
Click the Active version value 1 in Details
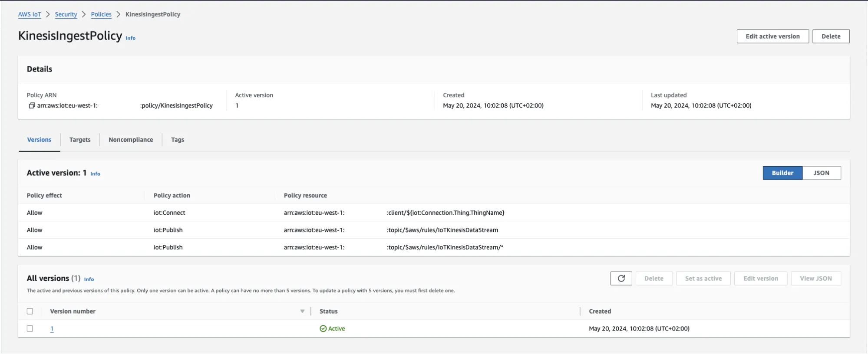pyautogui.click(x=237, y=105)
